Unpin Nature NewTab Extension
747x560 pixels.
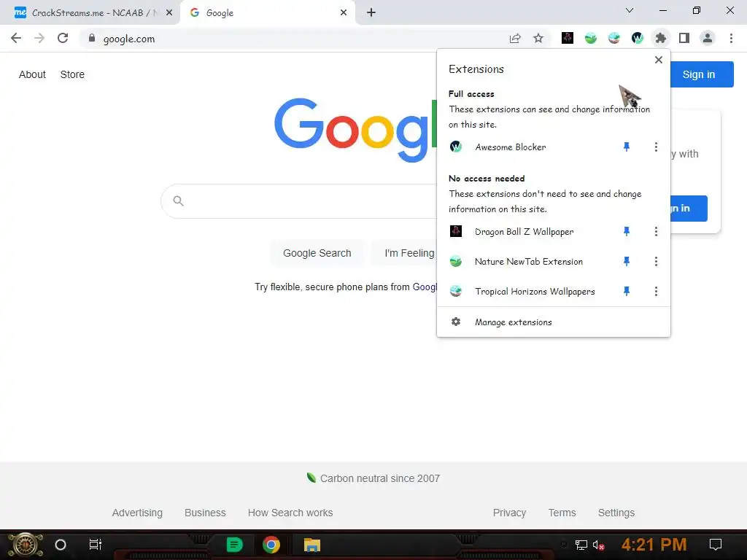tap(627, 261)
